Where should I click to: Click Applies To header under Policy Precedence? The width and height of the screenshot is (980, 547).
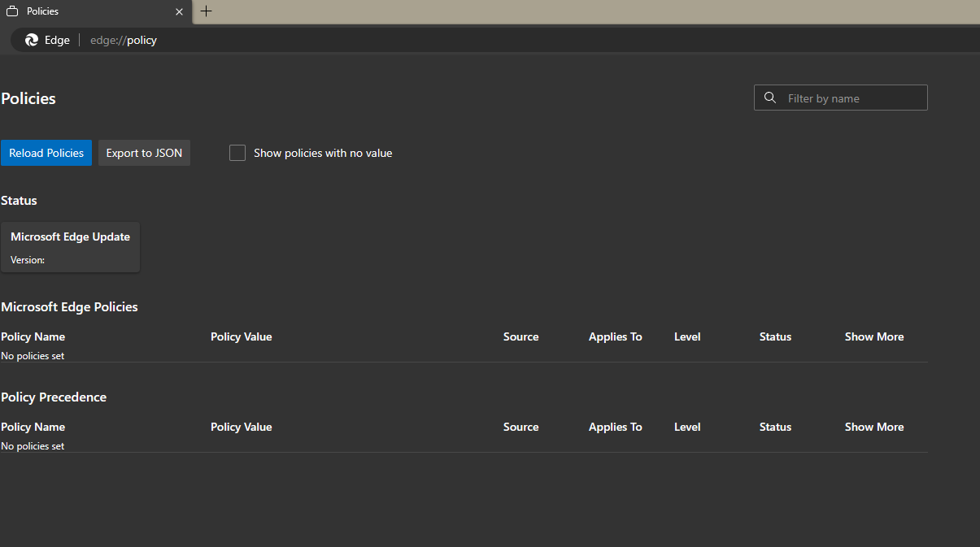615,427
